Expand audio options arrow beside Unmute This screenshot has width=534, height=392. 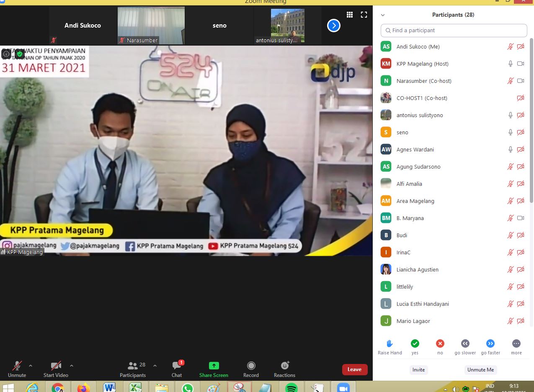31,366
